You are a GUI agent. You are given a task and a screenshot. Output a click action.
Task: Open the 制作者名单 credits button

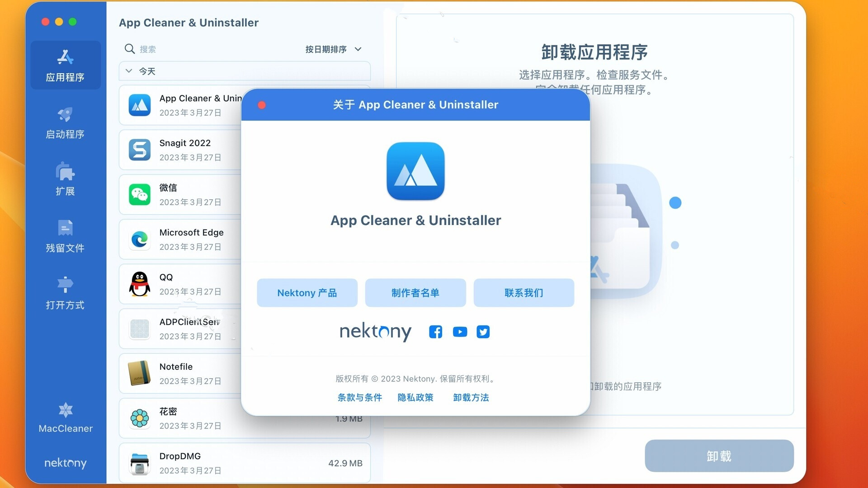coord(415,293)
